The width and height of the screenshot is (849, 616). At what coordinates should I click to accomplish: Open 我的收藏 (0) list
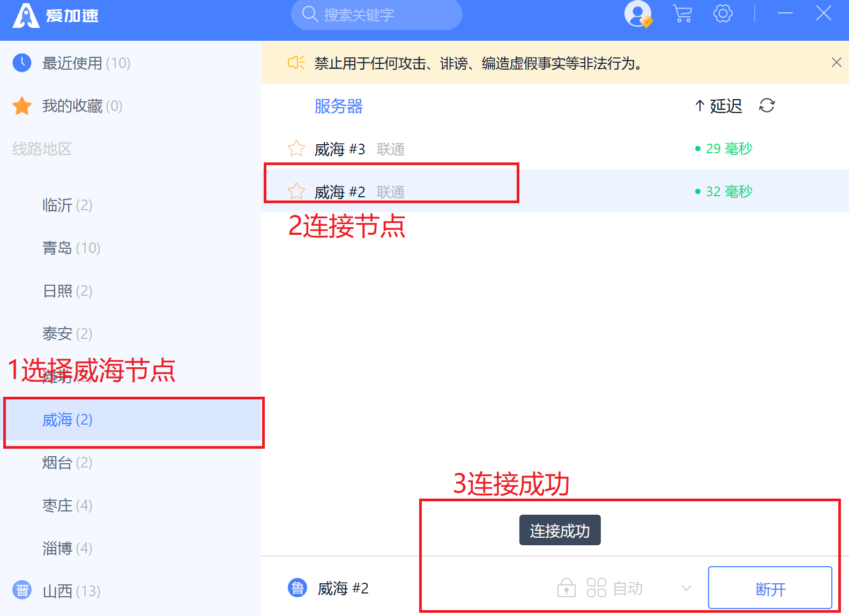[130, 106]
